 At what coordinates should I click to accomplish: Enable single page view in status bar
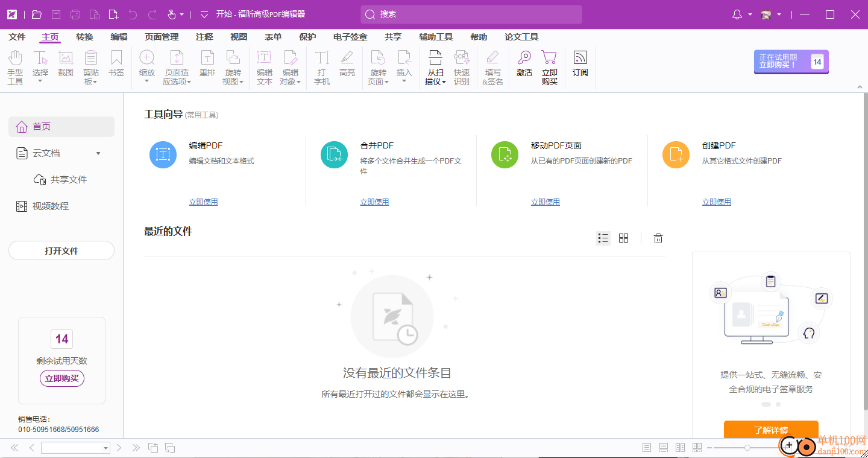[x=647, y=448]
